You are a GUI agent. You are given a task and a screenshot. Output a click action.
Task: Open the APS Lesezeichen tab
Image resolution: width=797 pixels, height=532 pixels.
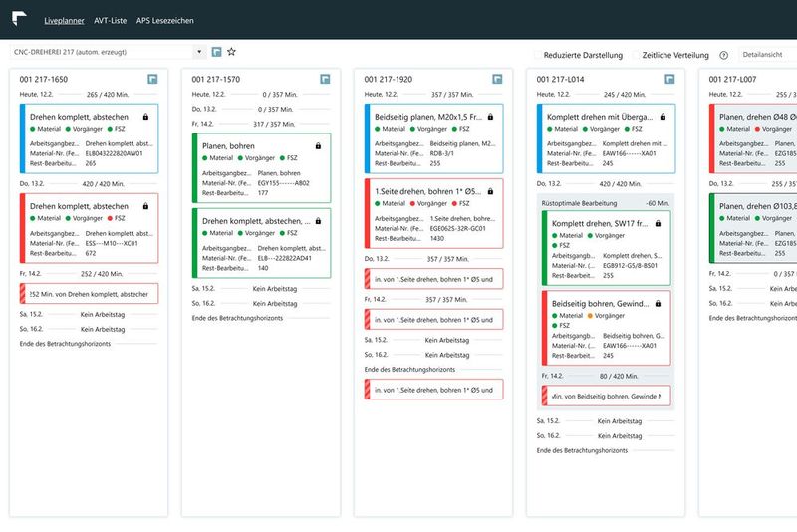[x=164, y=21]
